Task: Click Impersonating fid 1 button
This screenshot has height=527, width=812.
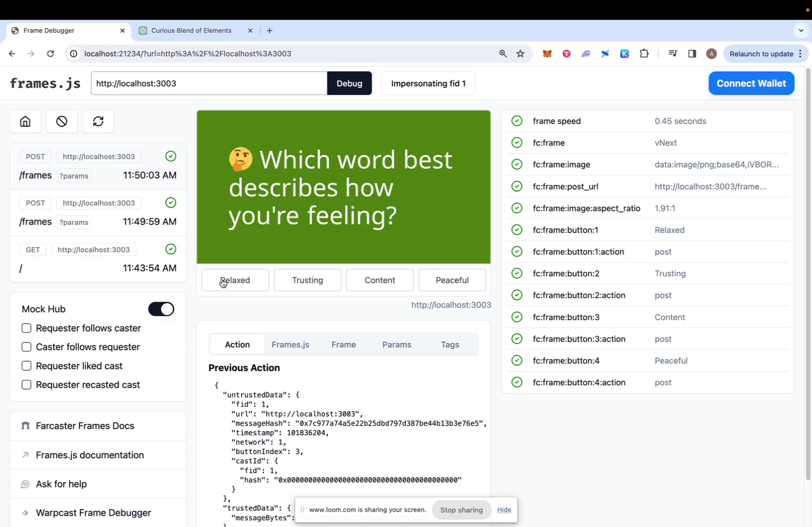Action: click(x=429, y=83)
